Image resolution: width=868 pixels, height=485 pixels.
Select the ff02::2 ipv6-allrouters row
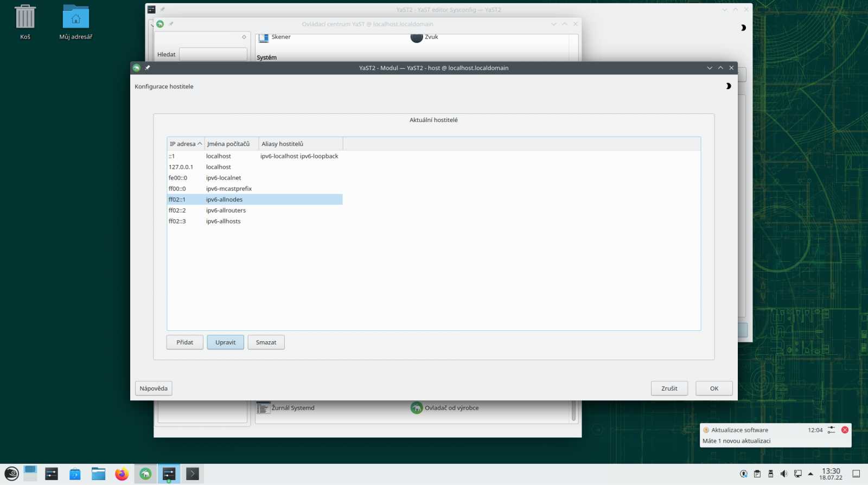(255, 210)
